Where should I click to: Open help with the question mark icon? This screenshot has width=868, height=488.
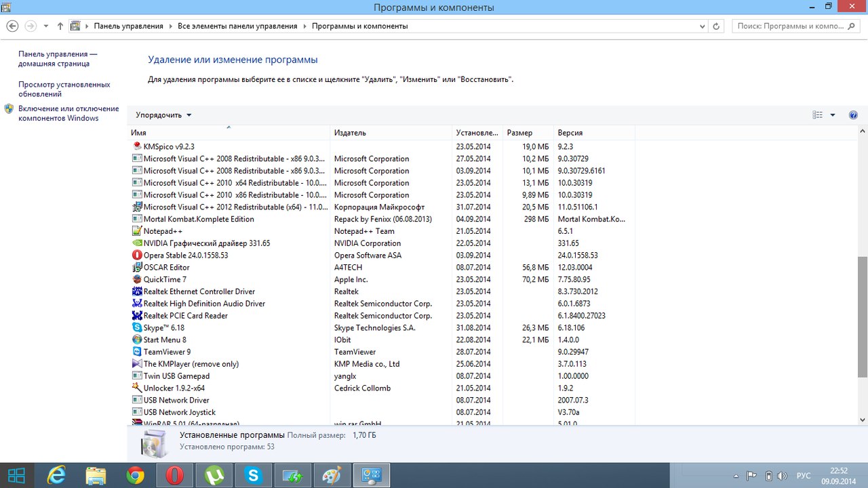pyautogui.click(x=853, y=115)
